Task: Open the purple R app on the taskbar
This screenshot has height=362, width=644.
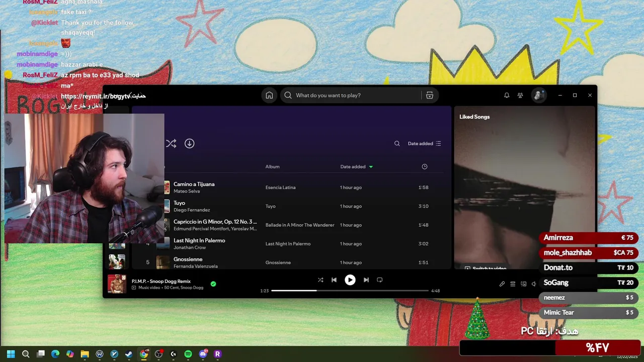Action: [218, 354]
